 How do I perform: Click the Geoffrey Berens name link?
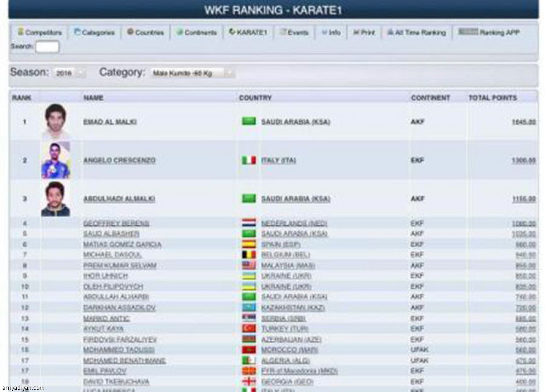click(116, 223)
